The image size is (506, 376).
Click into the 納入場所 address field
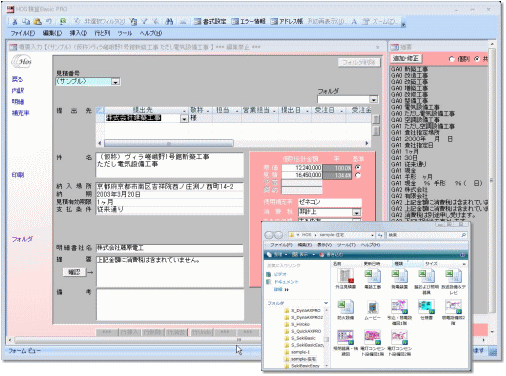(170, 186)
